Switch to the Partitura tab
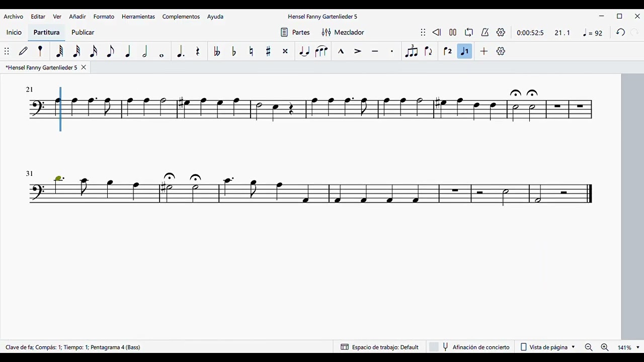 (x=46, y=32)
